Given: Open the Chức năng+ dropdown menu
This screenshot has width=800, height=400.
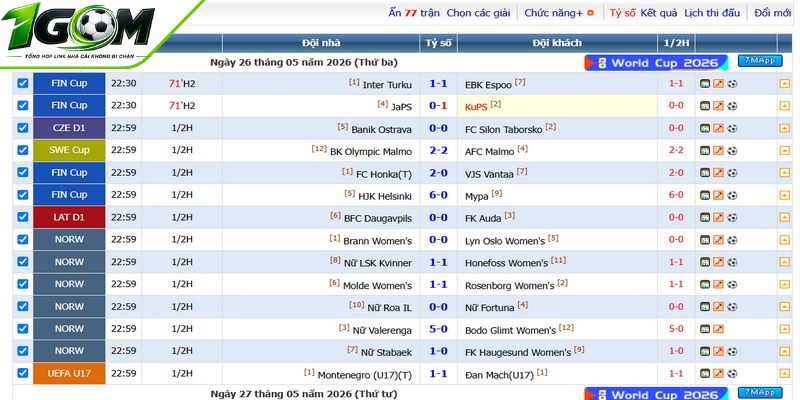Looking at the screenshot, I should (559, 13).
